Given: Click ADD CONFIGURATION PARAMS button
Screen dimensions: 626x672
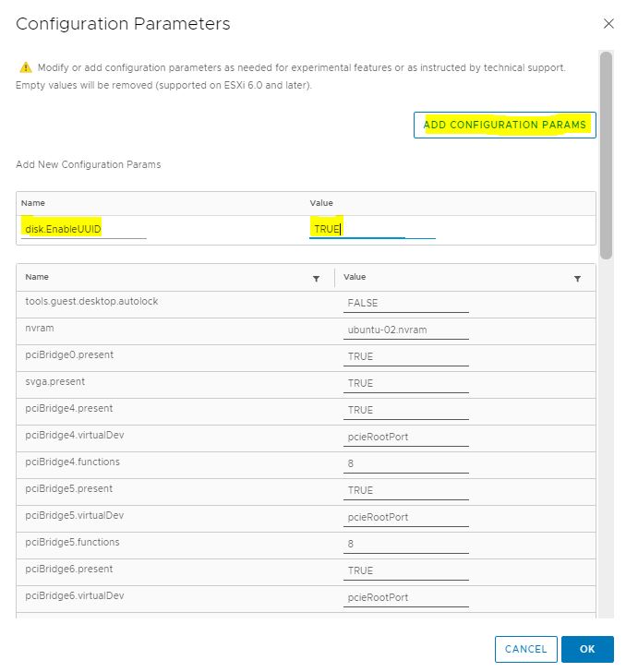Looking at the screenshot, I should [505, 125].
